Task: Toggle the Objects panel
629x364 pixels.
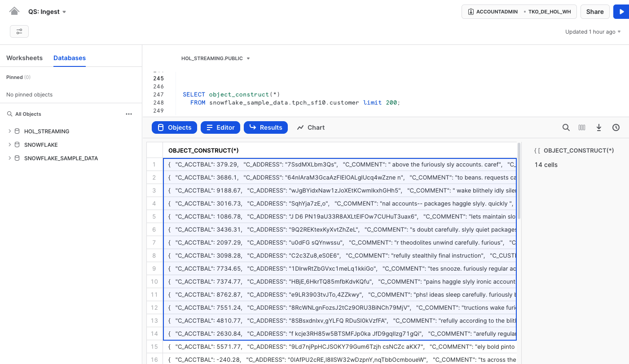Action: 174,127
